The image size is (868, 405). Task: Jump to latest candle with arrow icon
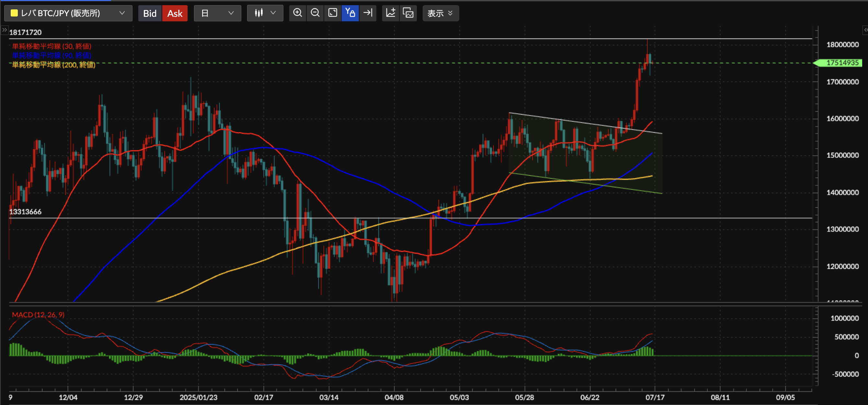[368, 13]
